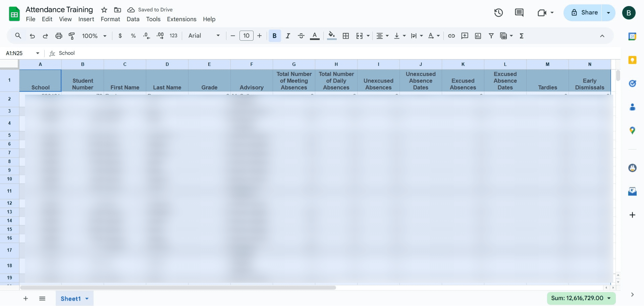Decrease decimal places
The height and width of the screenshot is (306, 644).
pyautogui.click(x=147, y=36)
